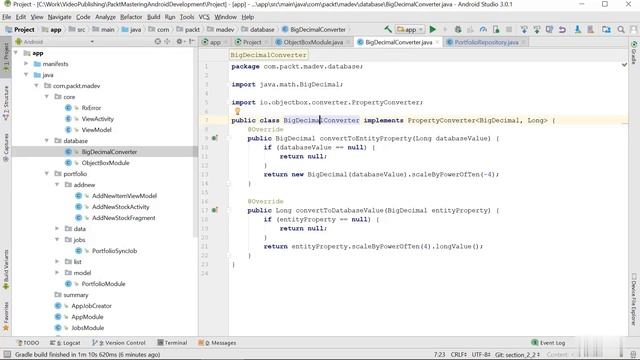Open the Messages tool window

(x=217, y=343)
